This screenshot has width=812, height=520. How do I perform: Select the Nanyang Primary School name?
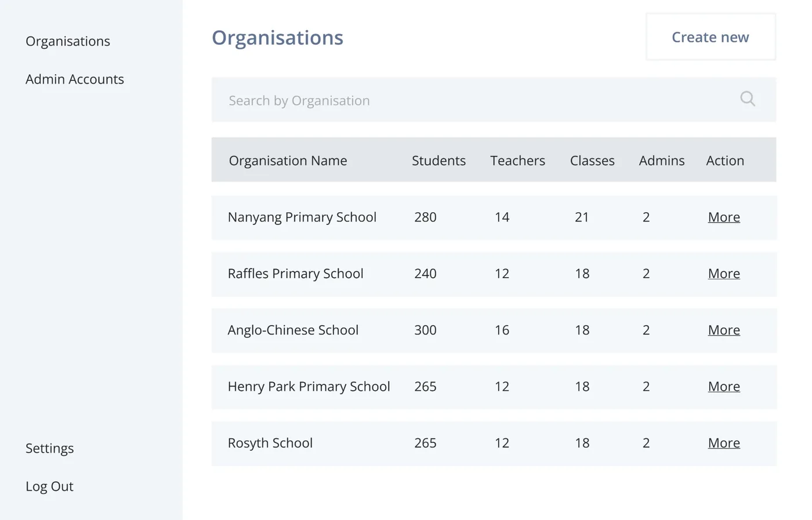[302, 217]
